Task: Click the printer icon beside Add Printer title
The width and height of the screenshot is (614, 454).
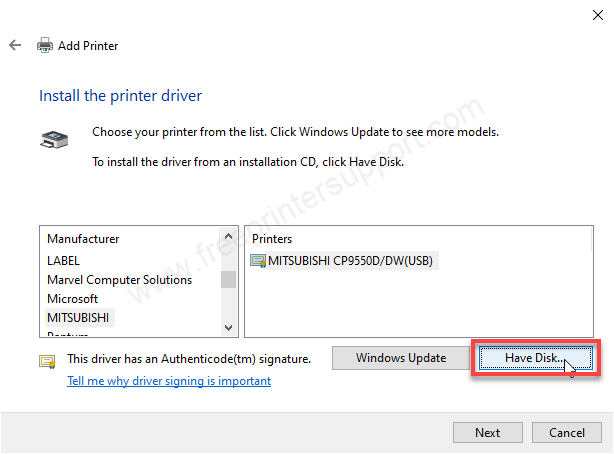Action: [x=45, y=46]
